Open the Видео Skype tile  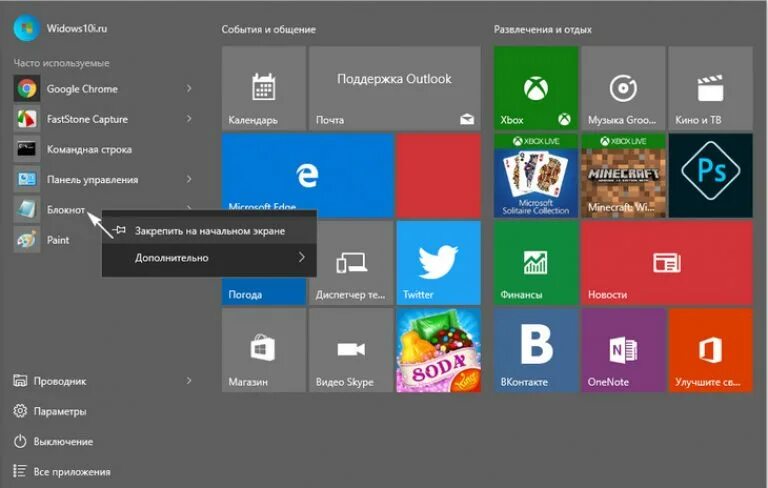click(351, 350)
